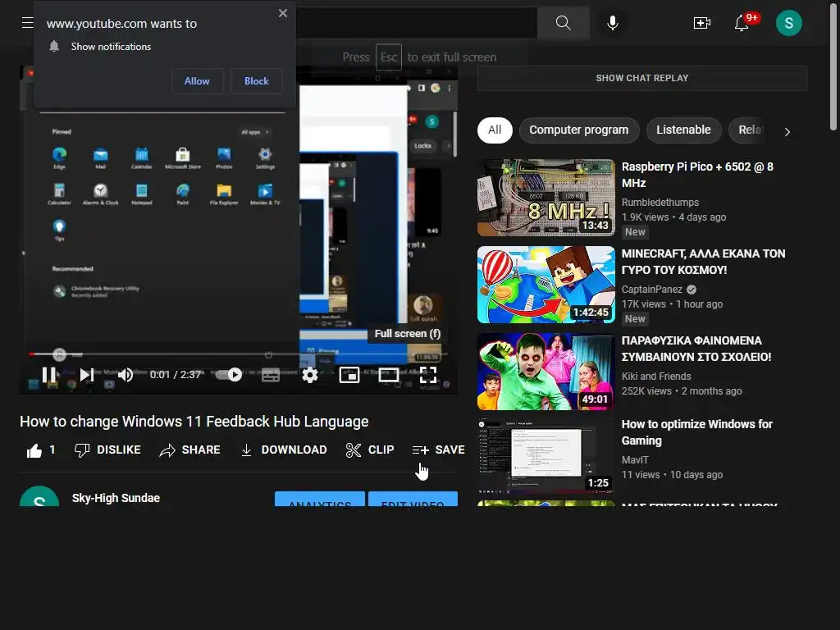Open Raspberry Pi Pico 6502 thumbnail
This screenshot has width=840, height=630.
click(x=546, y=198)
